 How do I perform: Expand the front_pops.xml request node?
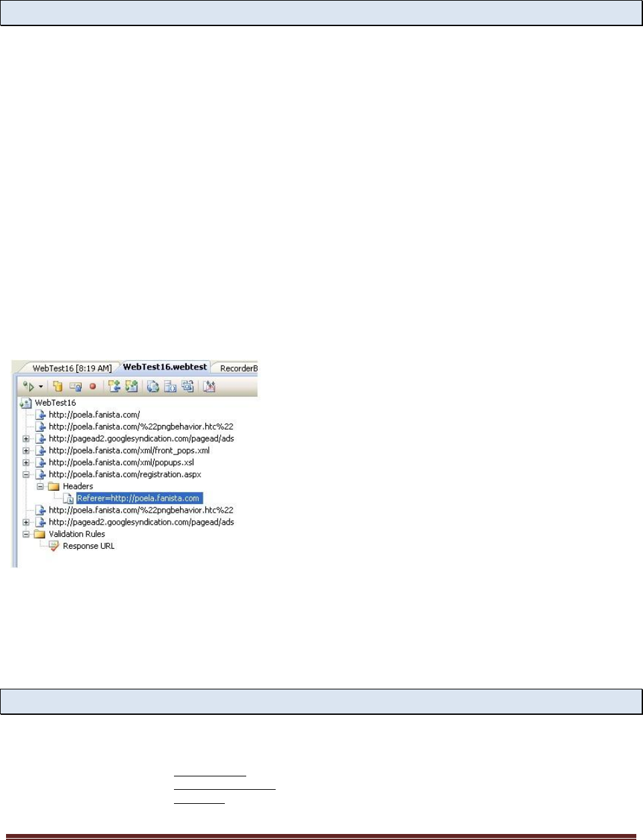click(26, 451)
